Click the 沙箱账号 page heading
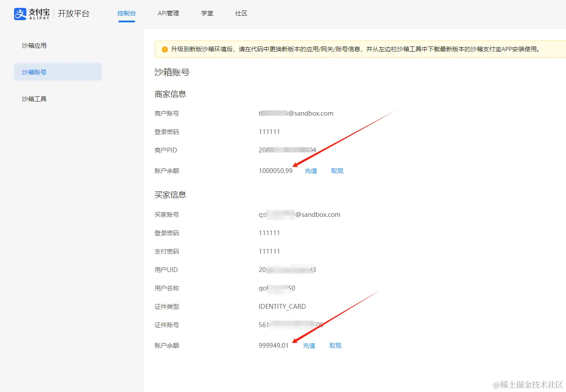This screenshot has height=392, width=566. pyautogui.click(x=172, y=72)
